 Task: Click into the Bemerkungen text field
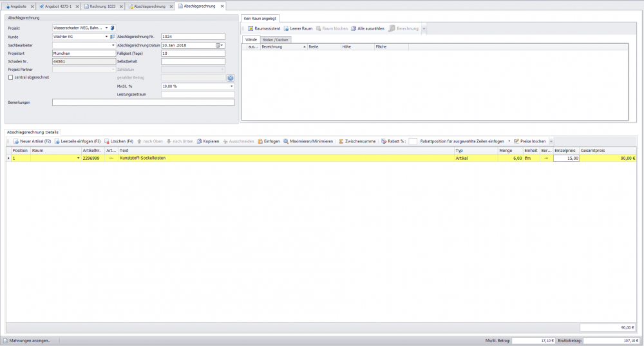coord(143,102)
